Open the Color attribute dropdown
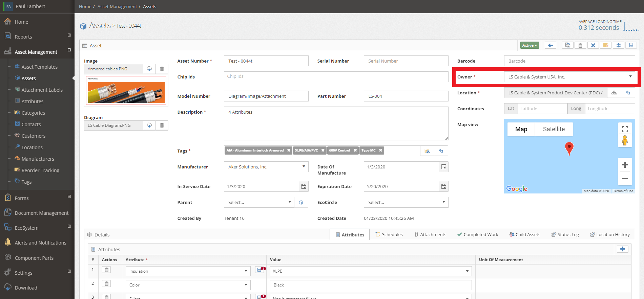The image size is (644, 299). pyautogui.click(x=188, y=285)
